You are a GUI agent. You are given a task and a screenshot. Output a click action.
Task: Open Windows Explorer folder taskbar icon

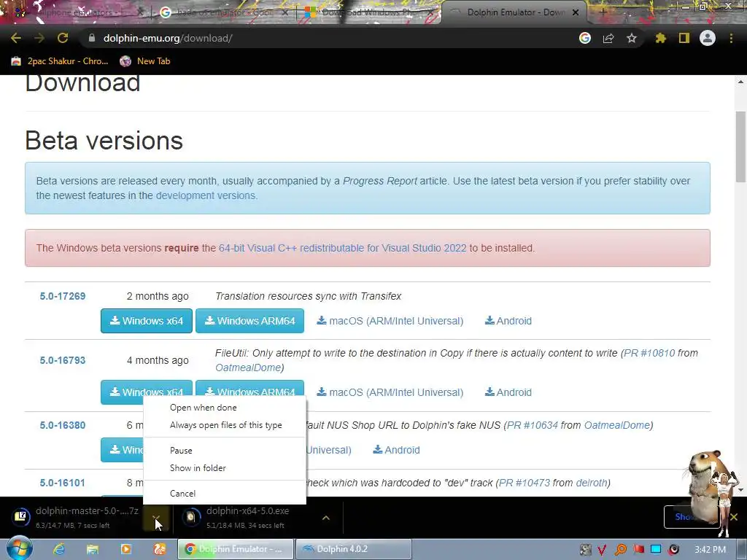(93, 549)
